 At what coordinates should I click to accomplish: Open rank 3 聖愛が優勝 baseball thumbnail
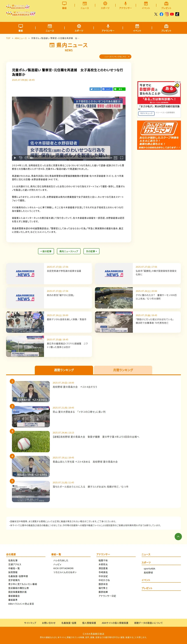pyautogui.click(x=31, y=441)
